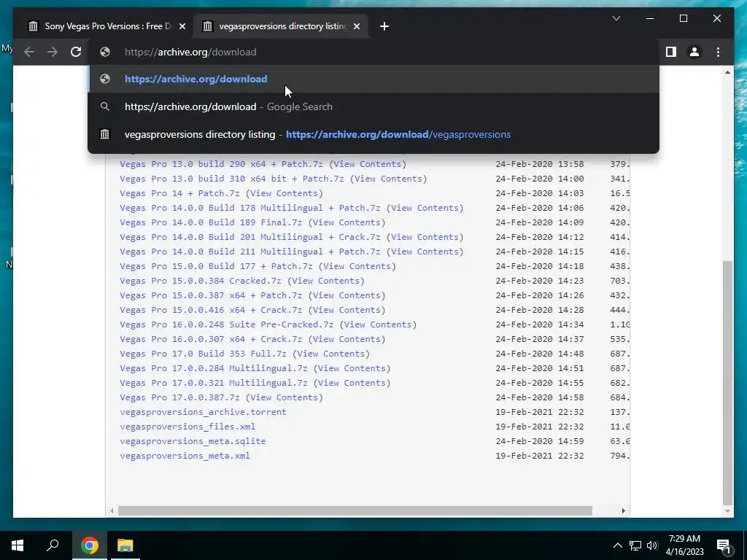The height and width of the screenshot is (560, 747).
Task: Click horizontal scrollbar left arrow
Action: 112,510
